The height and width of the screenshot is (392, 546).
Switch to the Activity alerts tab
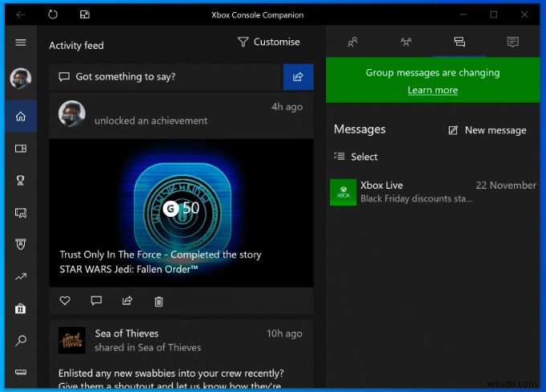[512, 42]
